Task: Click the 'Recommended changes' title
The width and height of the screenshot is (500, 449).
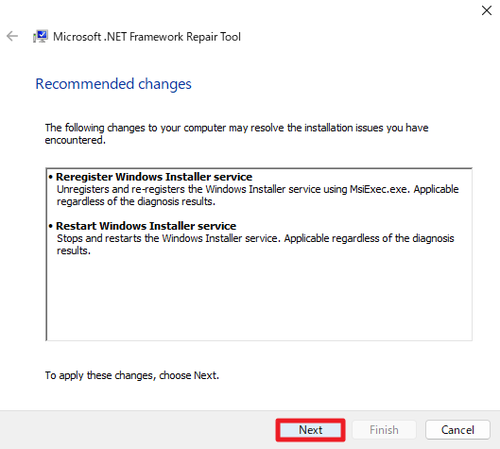Action: click(x=114, y=84)
